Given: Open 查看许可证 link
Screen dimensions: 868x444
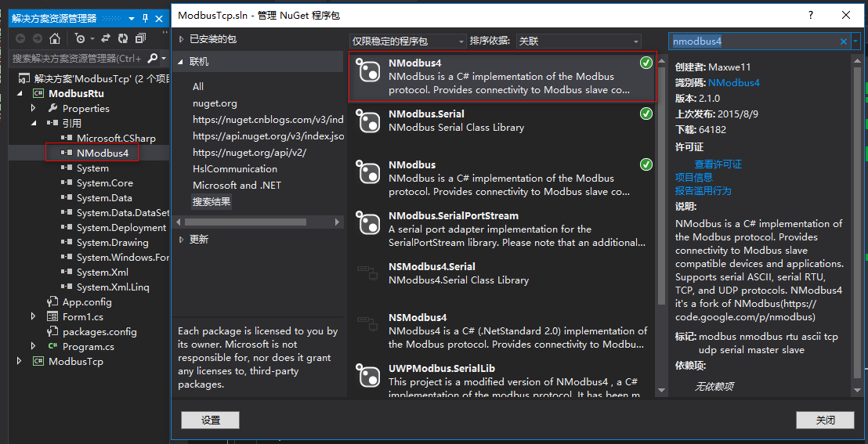Looking at the screenshot, I should click(718, 164).
